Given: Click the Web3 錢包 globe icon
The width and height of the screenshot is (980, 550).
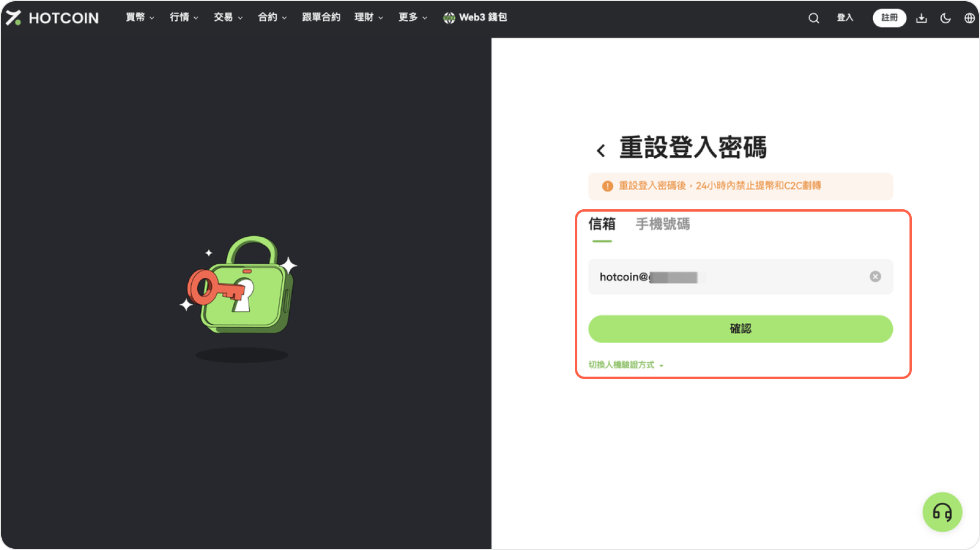Looking at the screenshot, I should click(x=449, y=18).
